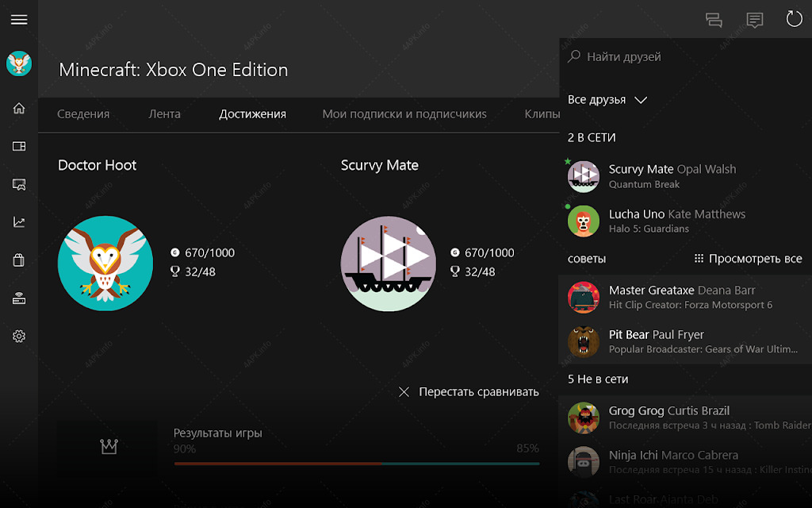Open the owl profile avatar in sidebar
The width and height of the screenshot is (812, 508).
19,63
